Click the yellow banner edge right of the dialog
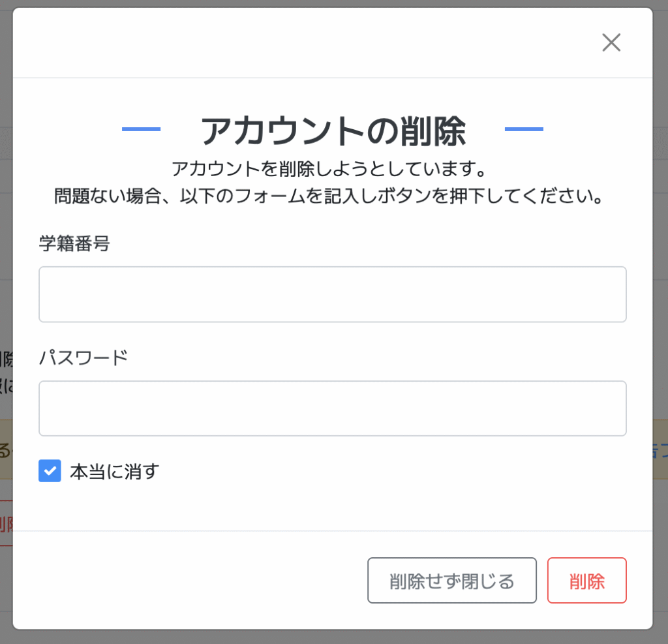The image size is (668, 644). (660, 450)
